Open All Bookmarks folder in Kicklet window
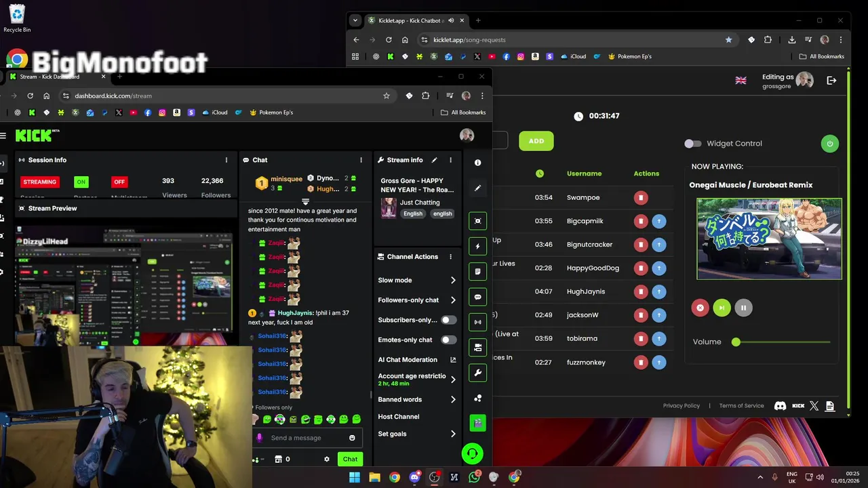 (x=821, y=56)
